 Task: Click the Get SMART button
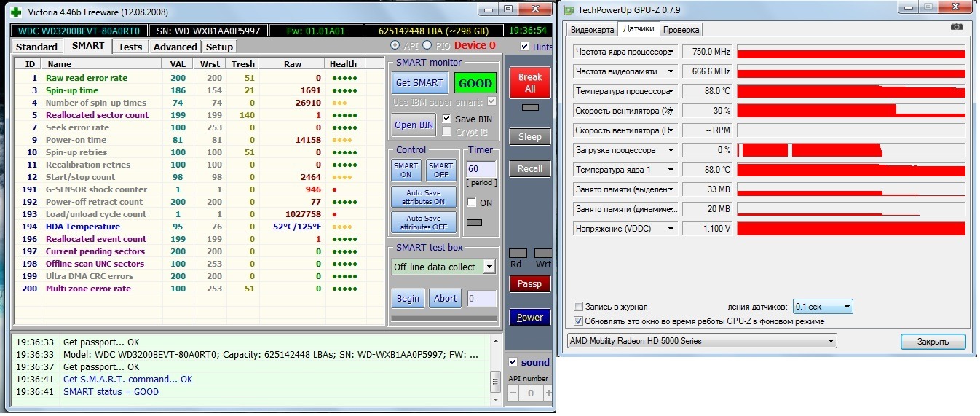point(419,82)
